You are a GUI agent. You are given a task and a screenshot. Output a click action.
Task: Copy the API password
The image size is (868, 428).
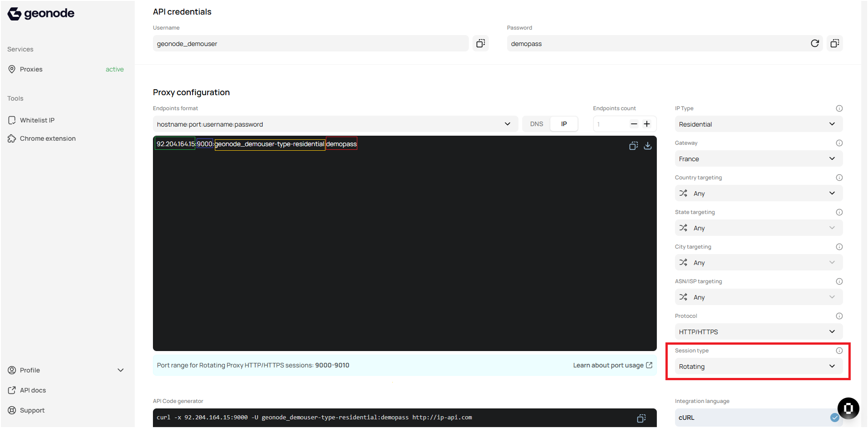pos(835,43)
